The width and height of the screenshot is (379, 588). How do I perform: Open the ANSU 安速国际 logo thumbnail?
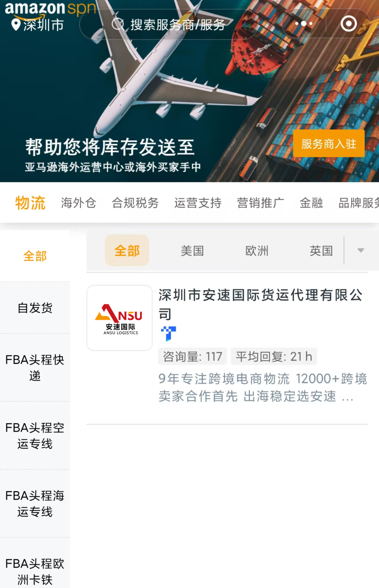[119, 318]
